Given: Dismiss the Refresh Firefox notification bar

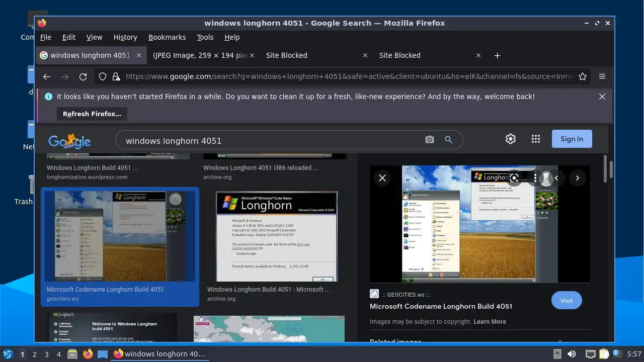Looking at the screenshot, I should click(x=602, y=97).
